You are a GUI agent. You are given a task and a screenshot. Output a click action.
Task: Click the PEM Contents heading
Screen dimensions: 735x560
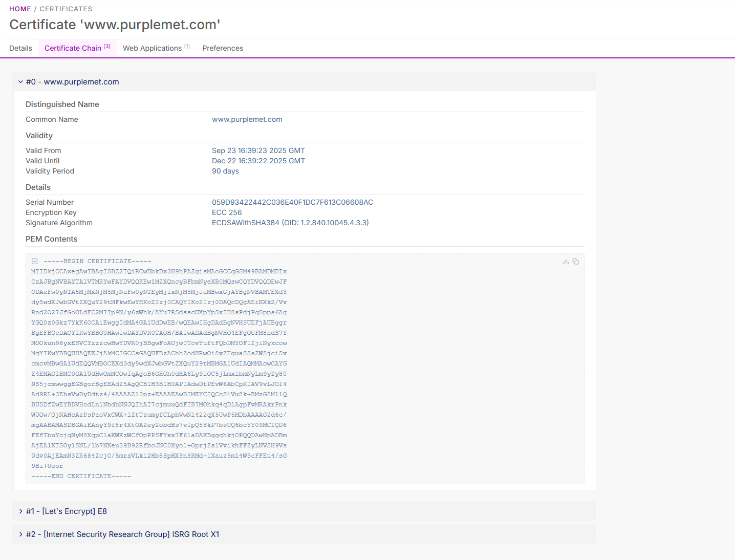tap(52, 239)
